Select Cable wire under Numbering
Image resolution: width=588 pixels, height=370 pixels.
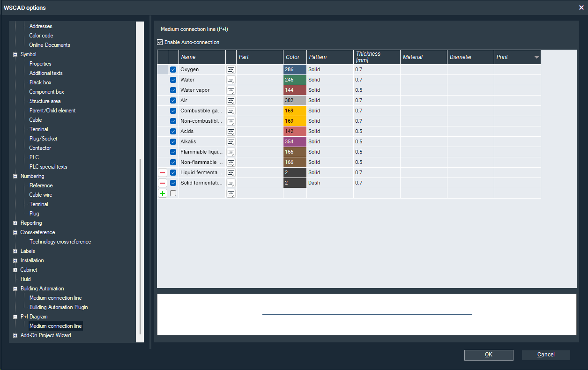(x=41, y=195)
